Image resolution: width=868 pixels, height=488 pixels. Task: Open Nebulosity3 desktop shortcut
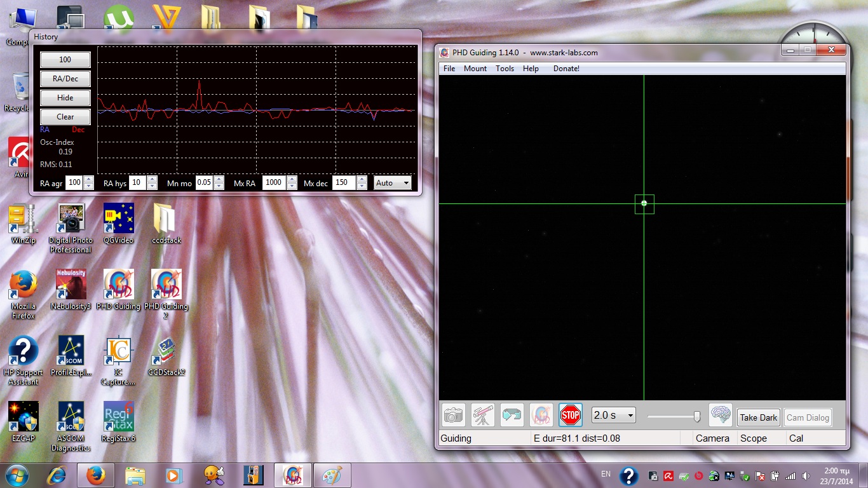tap(71, 289)
